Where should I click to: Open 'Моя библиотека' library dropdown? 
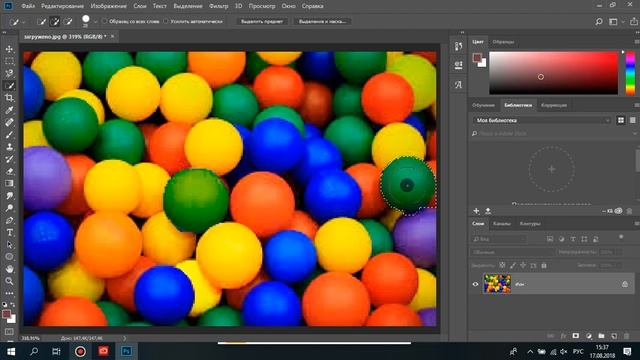tap(542, 120)
